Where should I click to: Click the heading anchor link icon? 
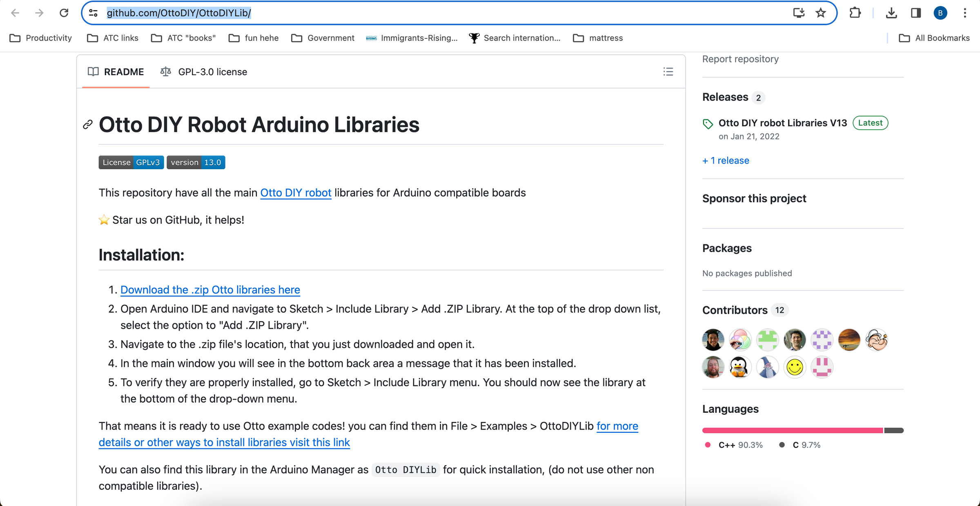pos(88,125)
